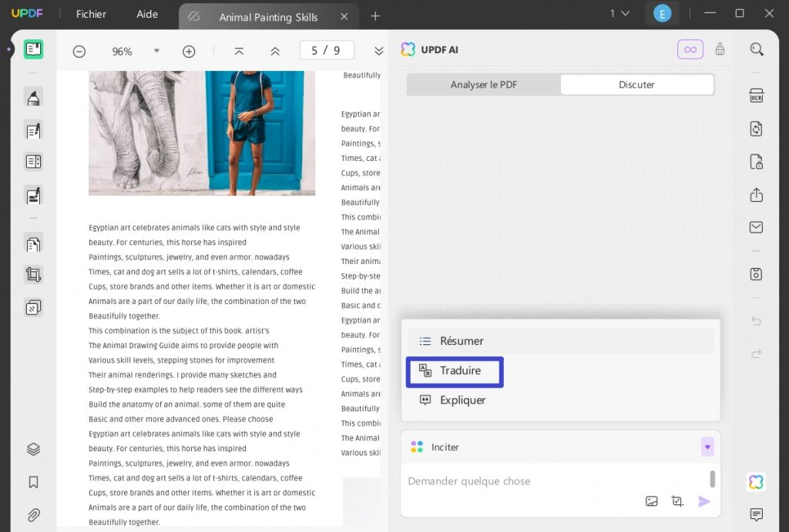Click the share/export icon

tap(755, 196)
